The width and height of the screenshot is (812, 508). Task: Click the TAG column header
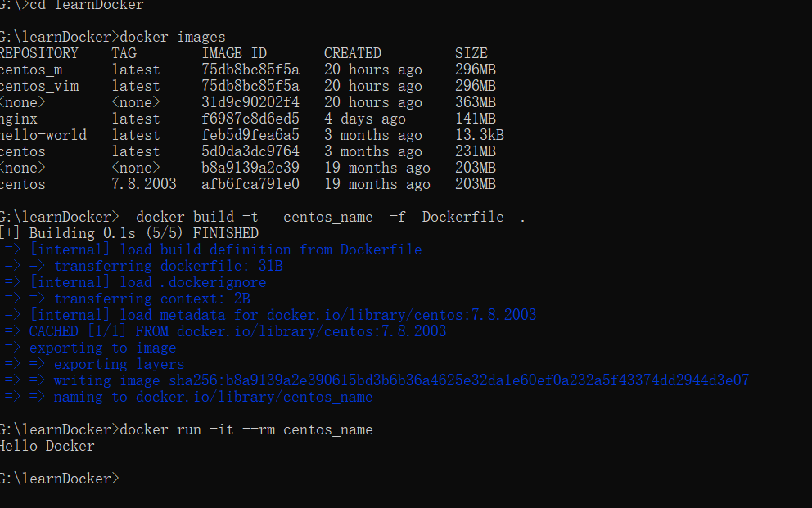pyautogui.click(x=124, y=53)
